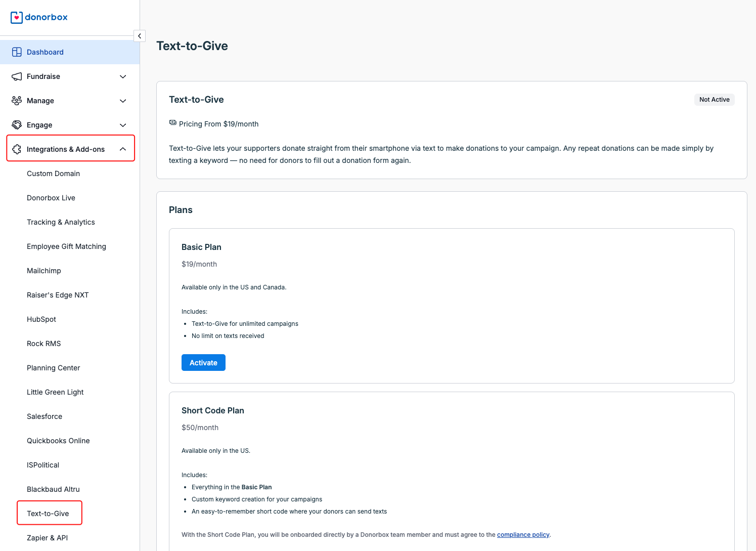Open the Dashboard menu item
This screenshot has height=551, width=756.
pyautogui.click(x=70, y=52)
